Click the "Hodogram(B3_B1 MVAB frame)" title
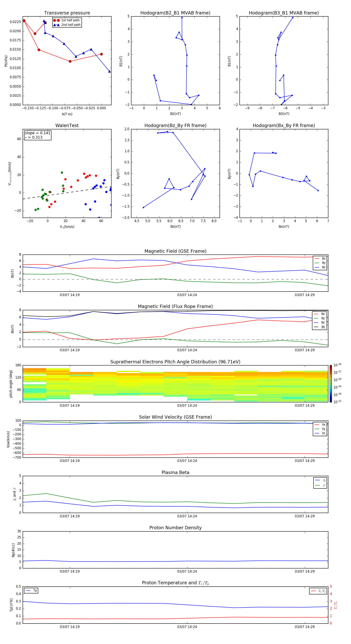Screen dimensions: 351x644 [284, 13]
